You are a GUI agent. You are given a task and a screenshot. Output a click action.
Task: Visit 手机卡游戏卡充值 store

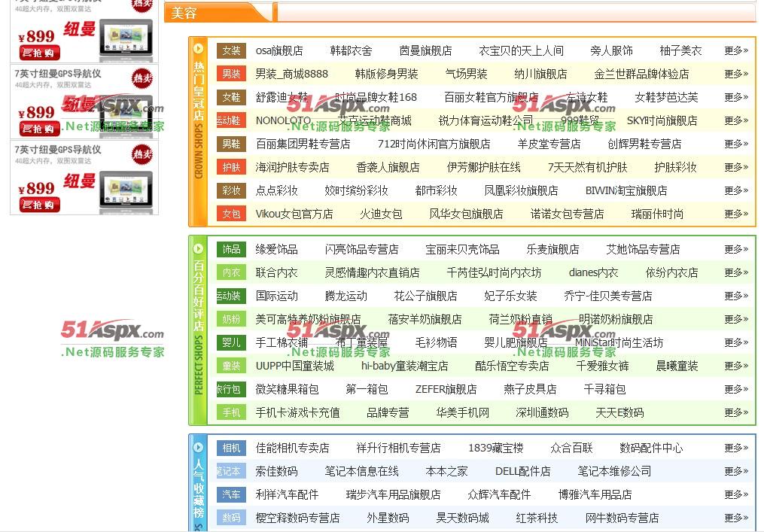(297, 412)
